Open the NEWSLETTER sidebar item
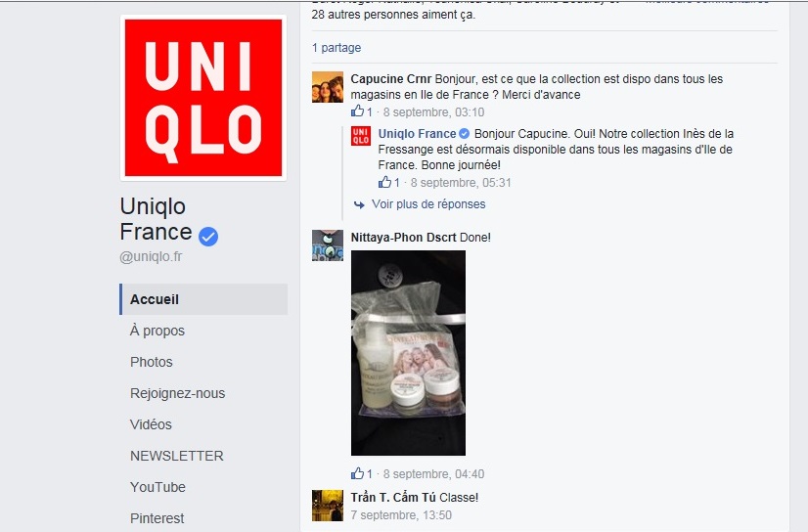808x532 pixels. [177, 456]
